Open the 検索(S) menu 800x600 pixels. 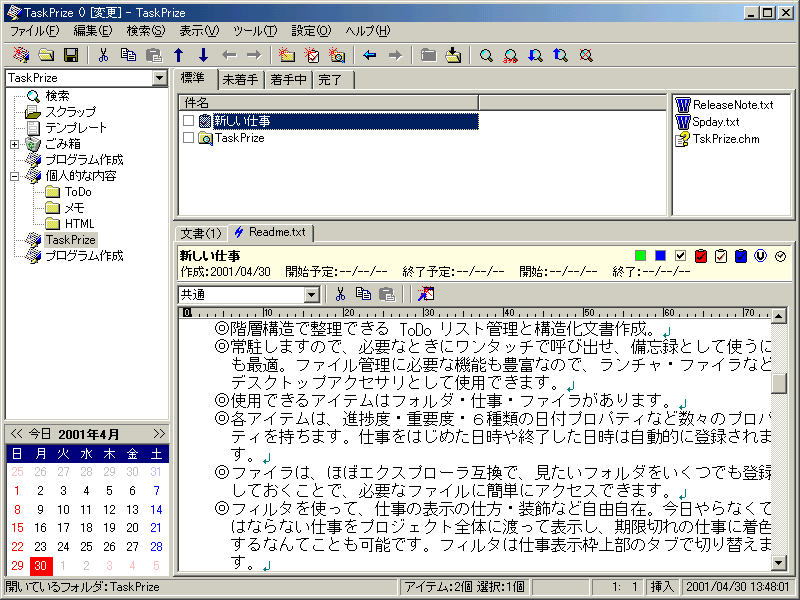(x=146, y=31)
